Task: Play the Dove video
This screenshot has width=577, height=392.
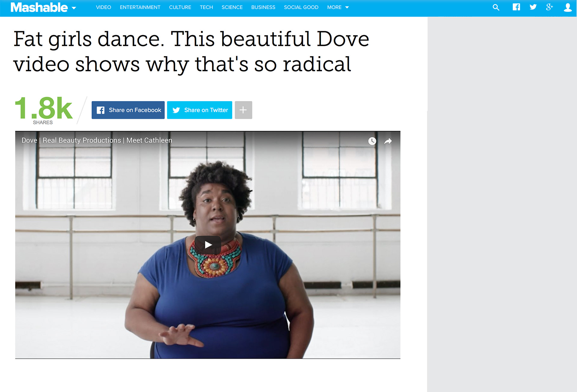Action: tap(208, 245)
